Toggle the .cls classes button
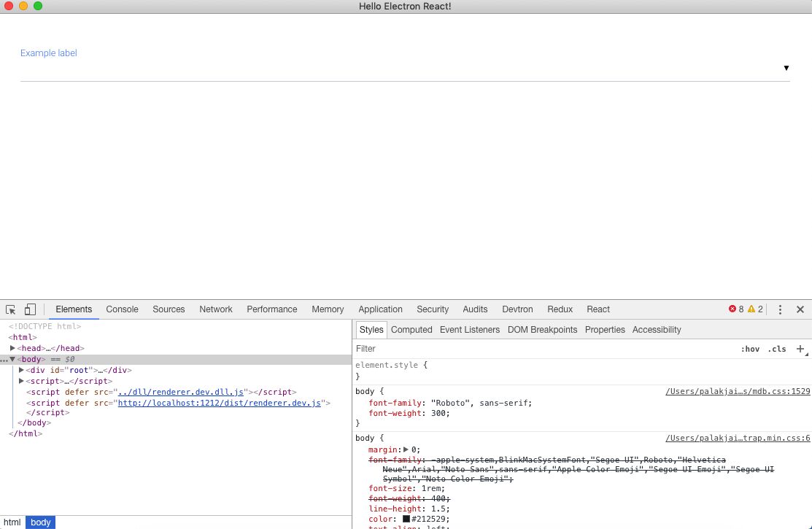Viewport: 812px width, 529px height. coord(777,349)
